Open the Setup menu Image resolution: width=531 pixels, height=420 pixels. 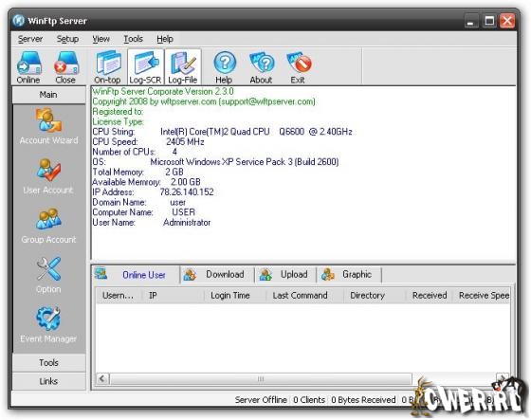pyautogui.click(x=67, y=39)
